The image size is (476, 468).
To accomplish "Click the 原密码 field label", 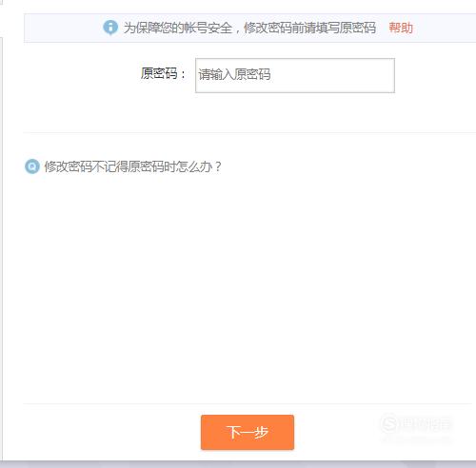I will coord(163,73).
